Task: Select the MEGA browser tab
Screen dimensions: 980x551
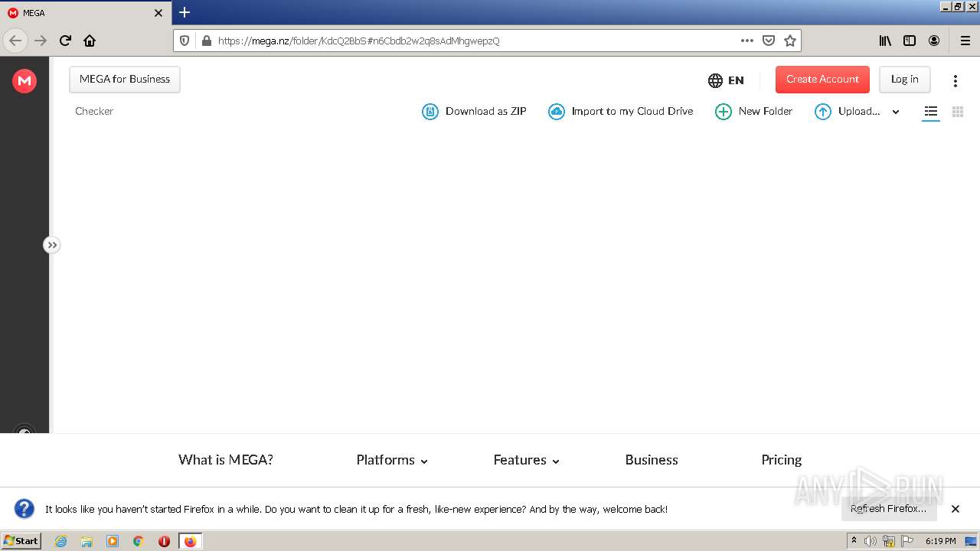Action: tap(86, 13)
